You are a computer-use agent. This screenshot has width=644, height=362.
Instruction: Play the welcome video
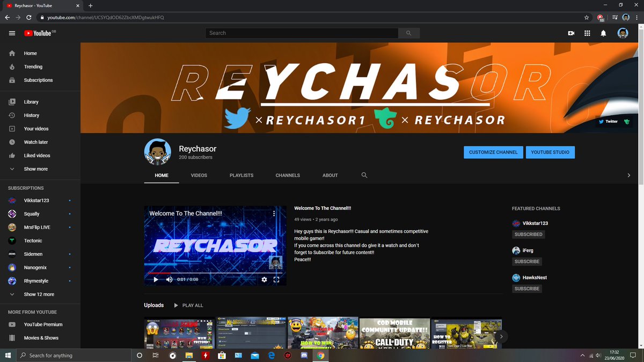tap(156, 279)
